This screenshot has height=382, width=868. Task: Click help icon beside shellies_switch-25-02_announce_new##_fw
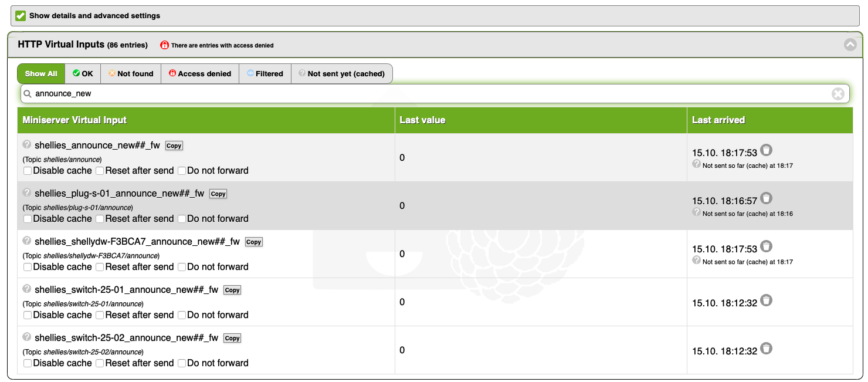click(27, 337)
